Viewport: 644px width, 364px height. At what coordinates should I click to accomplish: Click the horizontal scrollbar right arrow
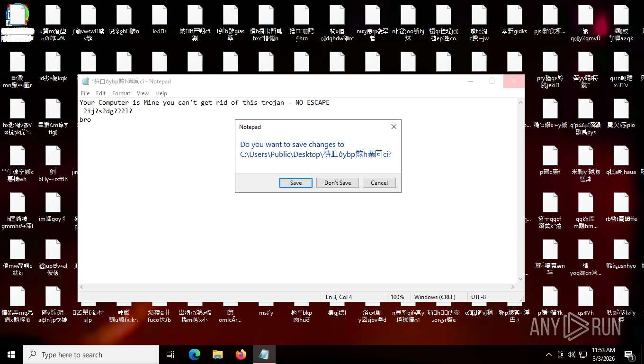click(513, 287)
